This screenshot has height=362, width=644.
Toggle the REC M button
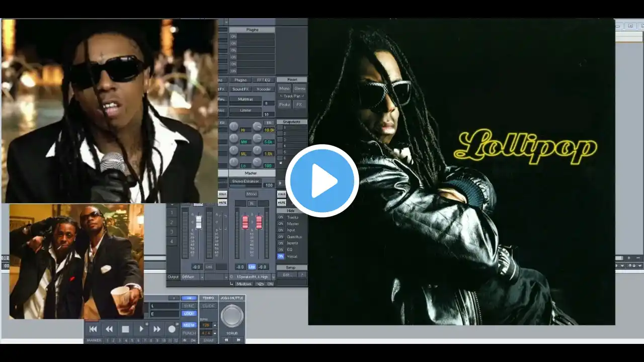click(189, 325)
